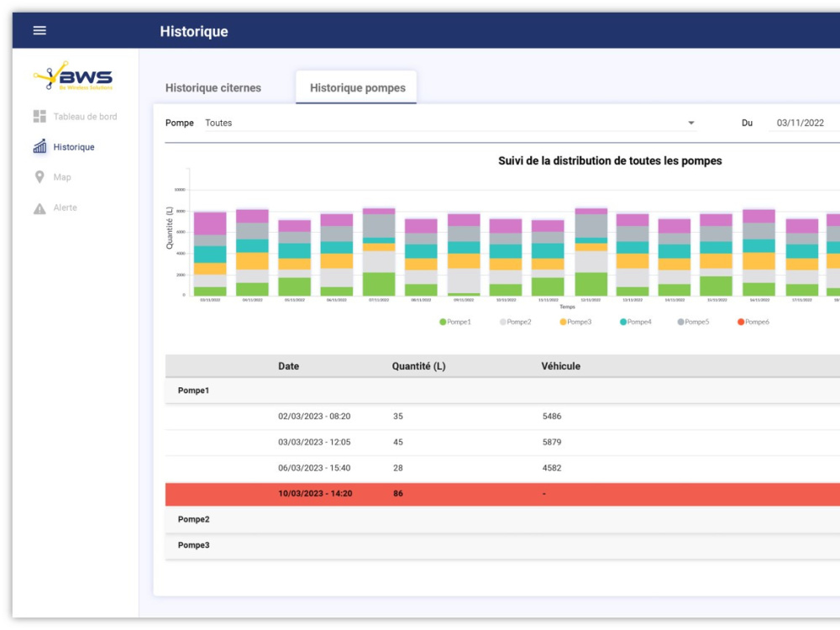840x630 pixels.
Task: Go to Tableau de bord
Action: coord(85,116)
